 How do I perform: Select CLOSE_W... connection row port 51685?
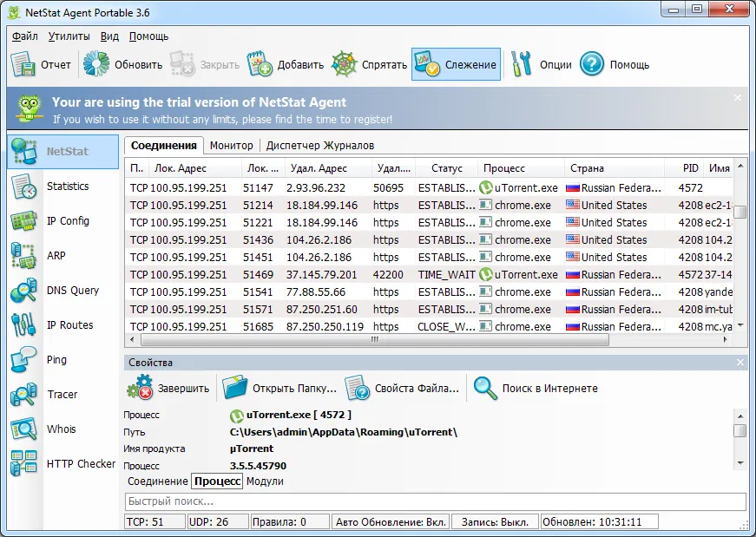point(429,327)
